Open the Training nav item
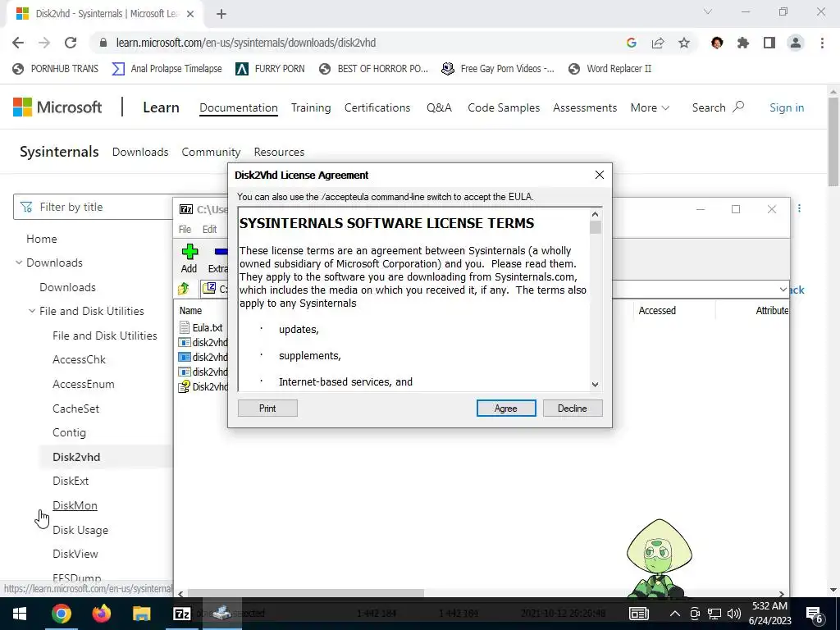 [311, 107]
